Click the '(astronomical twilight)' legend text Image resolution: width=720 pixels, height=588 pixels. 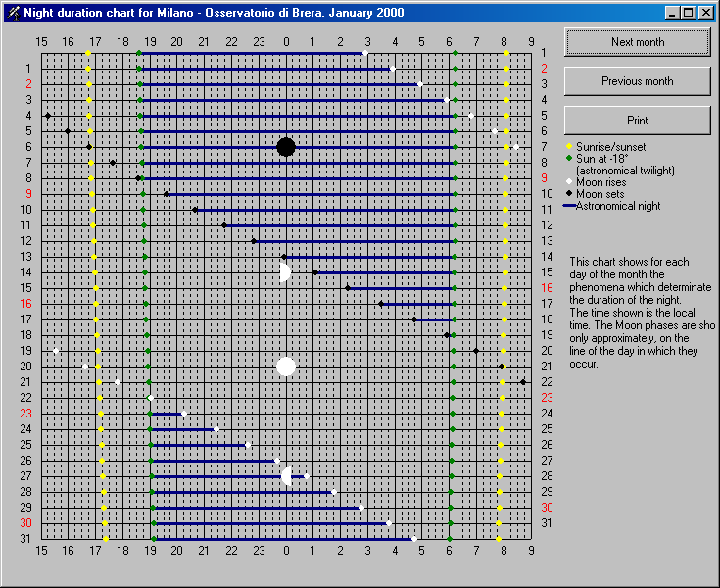625,171
